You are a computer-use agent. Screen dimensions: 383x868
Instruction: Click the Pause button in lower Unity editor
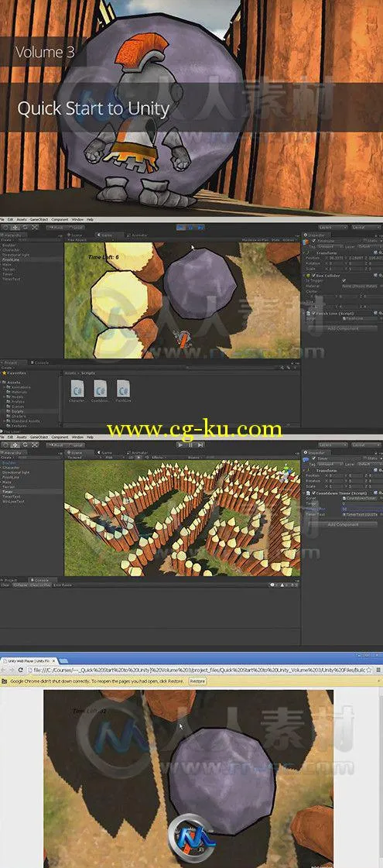(191, 444)
